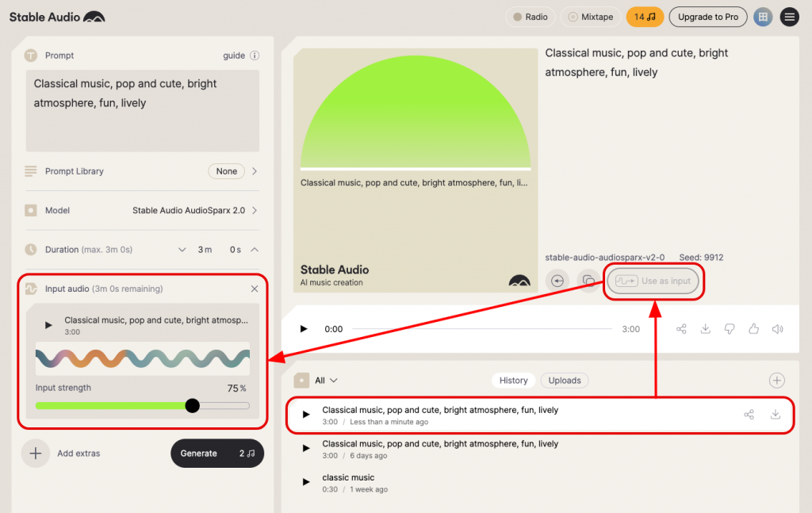Click the Upgrade to Pro button
This screenshot has height=513, width=812.
pyautogui.click(x=707, y=17)
